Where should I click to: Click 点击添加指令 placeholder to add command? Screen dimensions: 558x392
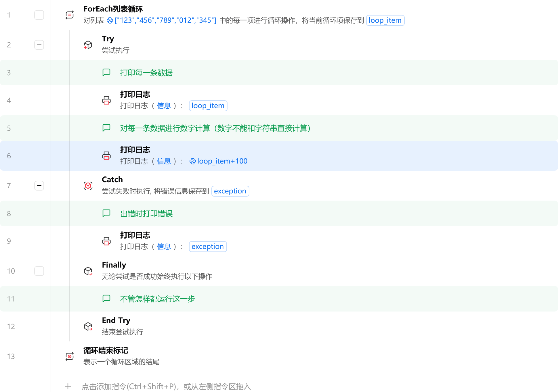point(166,387)
